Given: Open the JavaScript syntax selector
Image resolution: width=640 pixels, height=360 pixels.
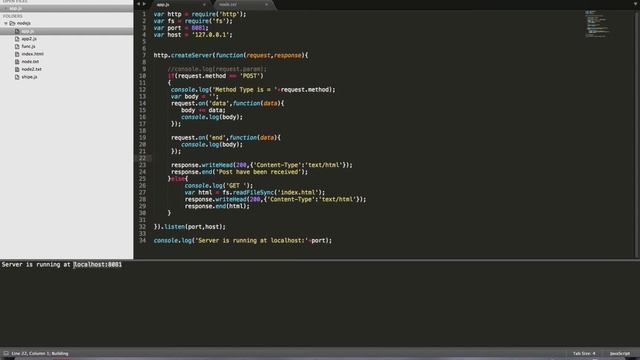Looking at the screenshot, I should (x=620, y=353).
